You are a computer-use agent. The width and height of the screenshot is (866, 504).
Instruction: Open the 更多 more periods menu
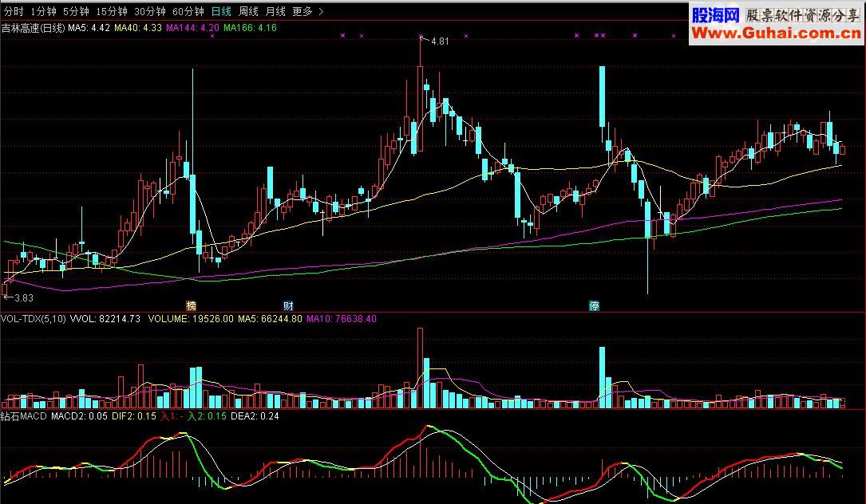(x=303, y=11)
